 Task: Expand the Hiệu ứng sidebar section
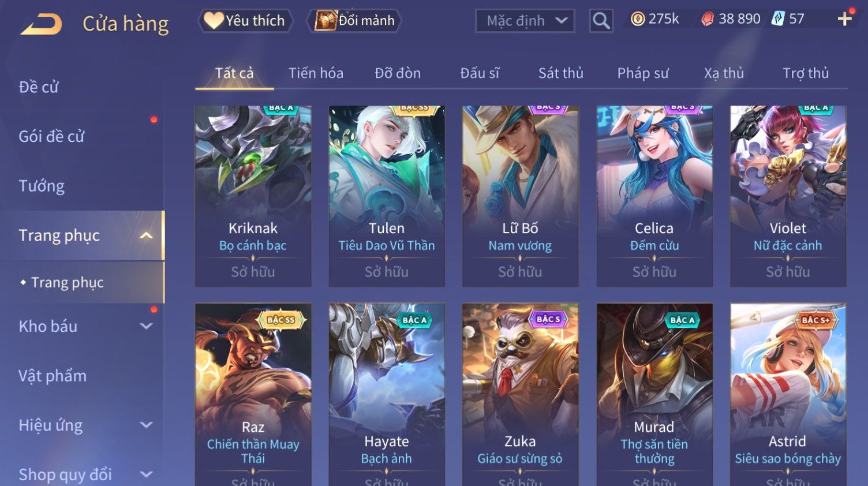click(x=147, y=425)
